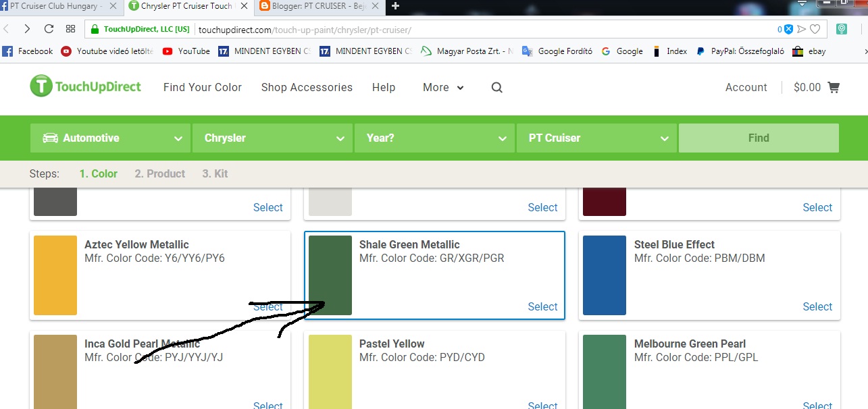The image size is (868, 409).
Task: Click Select on the light gray swatch card
Action: point(542,207)
